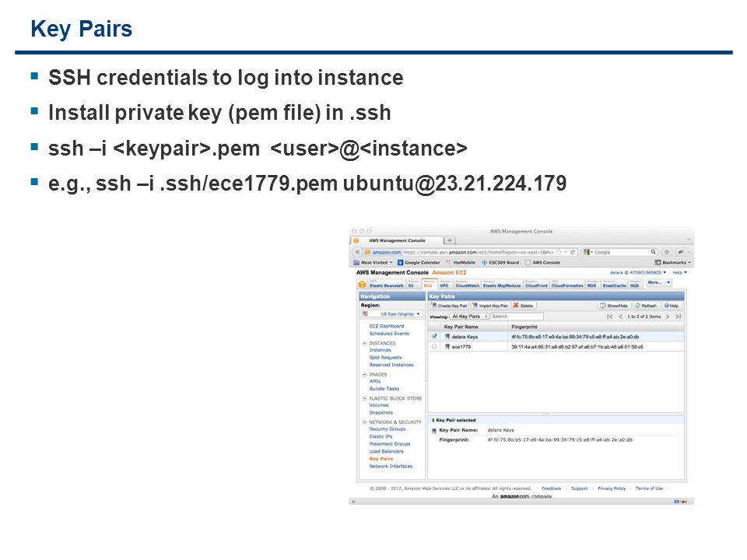Go to last page of key pairs
Viewport: 747px width, 560px height.
pos(678,317)
